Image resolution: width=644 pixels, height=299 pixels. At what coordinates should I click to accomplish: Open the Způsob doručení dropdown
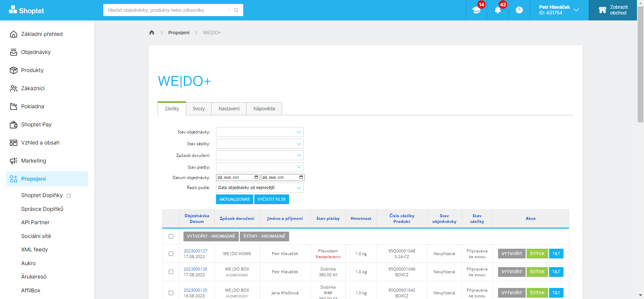tap(260, 156)
